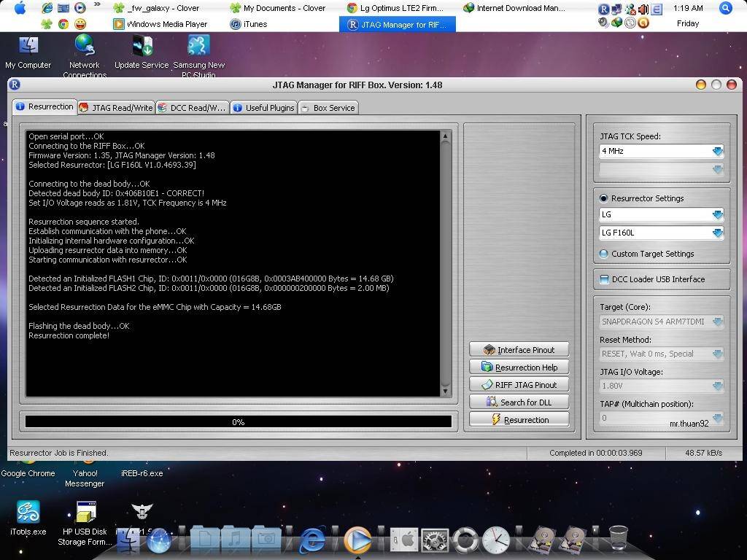This screenshot has width=747, height=560.
Task: Click the Apple logo in the top bar
Action: [x=20, y=8]
